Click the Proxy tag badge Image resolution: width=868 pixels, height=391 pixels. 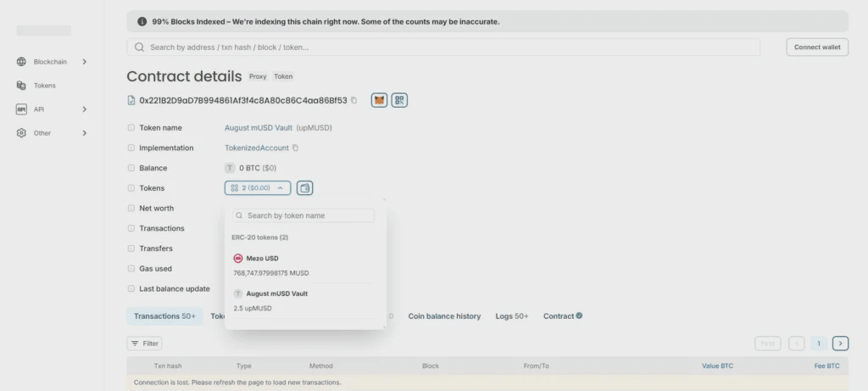(x=258, y=76)
